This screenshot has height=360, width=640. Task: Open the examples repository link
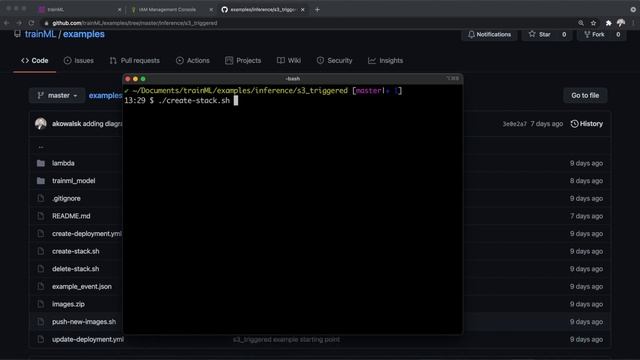tap(84, 34)
